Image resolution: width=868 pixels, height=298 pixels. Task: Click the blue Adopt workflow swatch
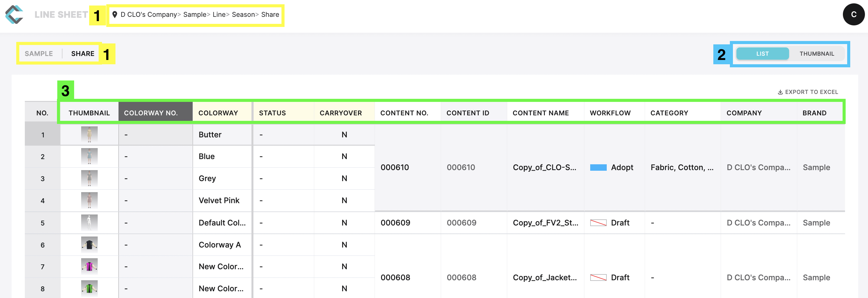[598, 167]
